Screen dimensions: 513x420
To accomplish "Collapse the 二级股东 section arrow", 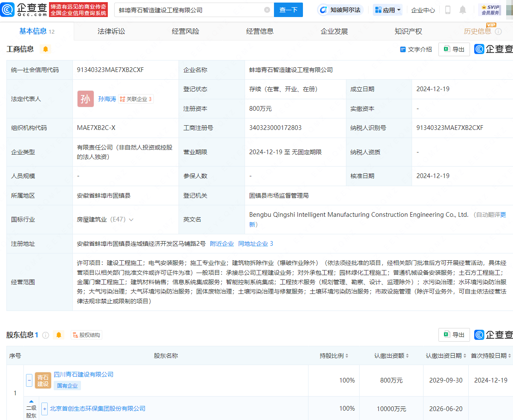I will (31, 401).
